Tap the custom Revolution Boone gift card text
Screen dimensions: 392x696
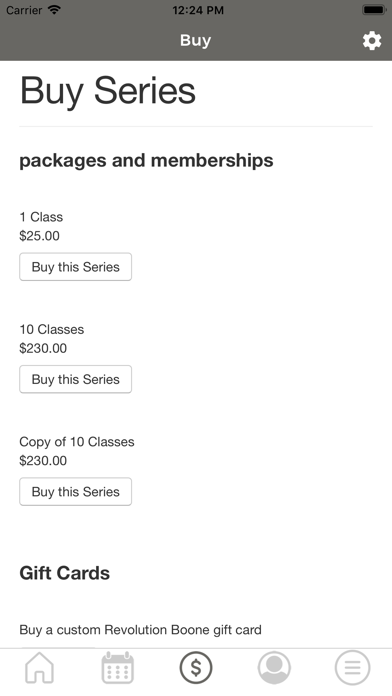[x=140, y=630]
